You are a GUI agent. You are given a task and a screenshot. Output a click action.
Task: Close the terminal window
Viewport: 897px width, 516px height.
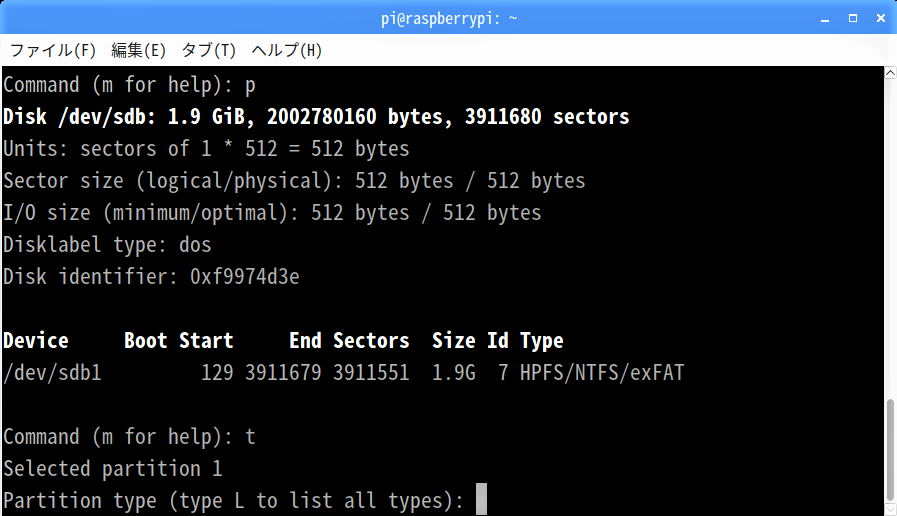881,18
